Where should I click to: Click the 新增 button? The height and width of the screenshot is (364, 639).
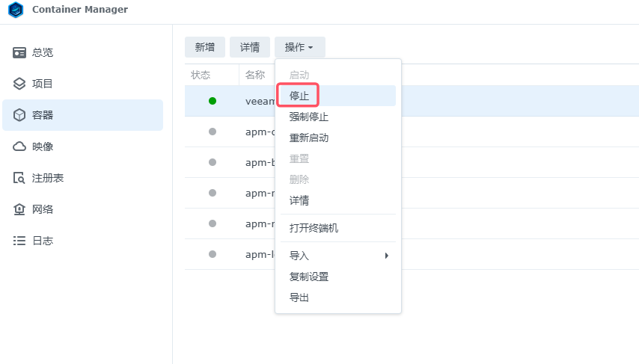tap(204, 47)
